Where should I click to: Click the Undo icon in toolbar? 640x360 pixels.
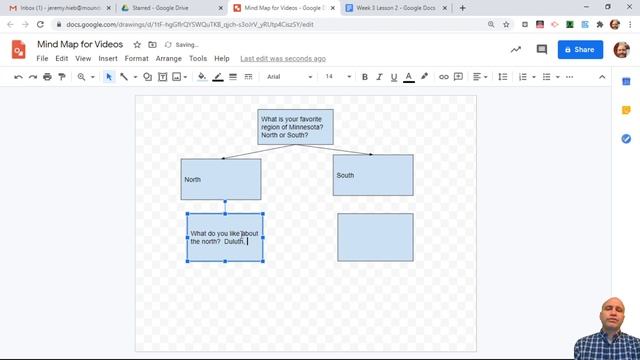click(18, 77)
